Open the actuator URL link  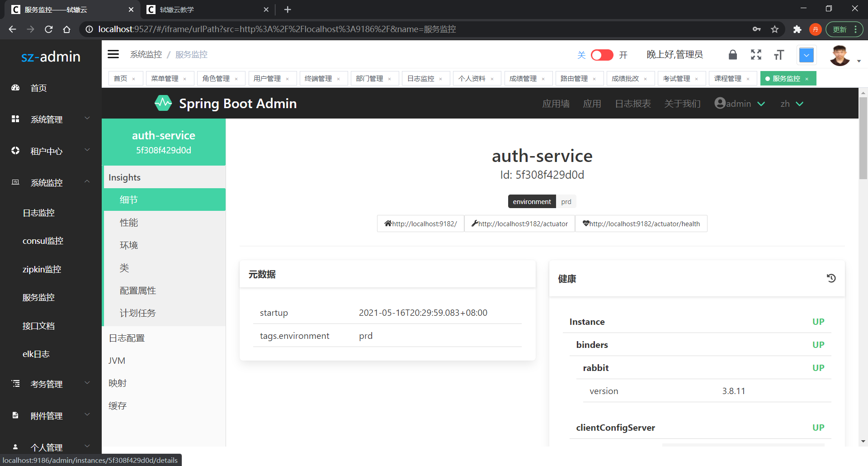519,223
